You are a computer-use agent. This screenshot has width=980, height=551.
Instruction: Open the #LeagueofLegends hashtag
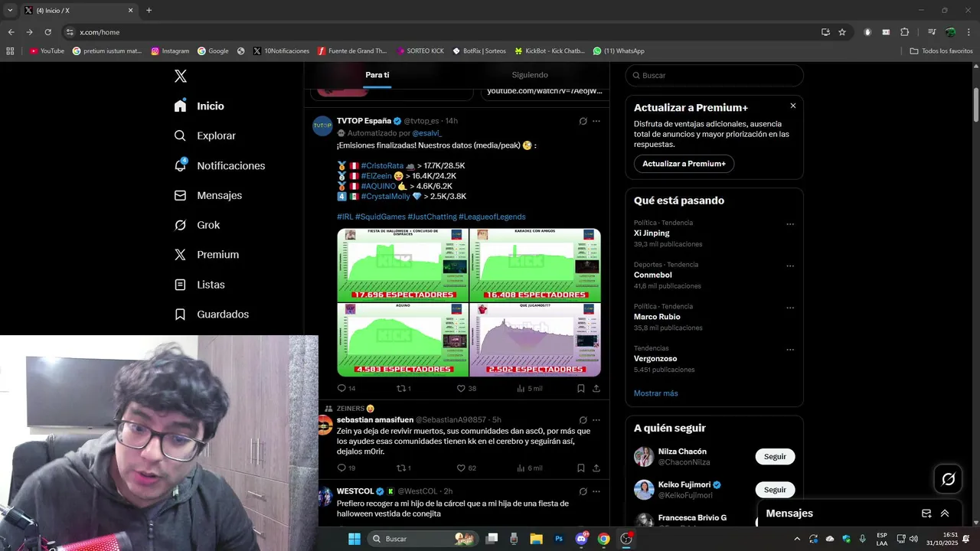click(x=492, y=217)
